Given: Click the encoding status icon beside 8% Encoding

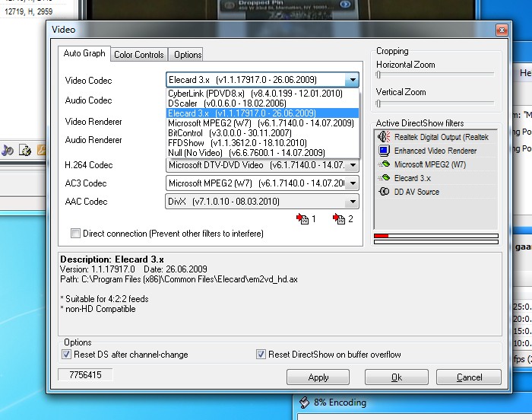Looking at the screenshot, I should pyautogui.click(x=304, y=402).
